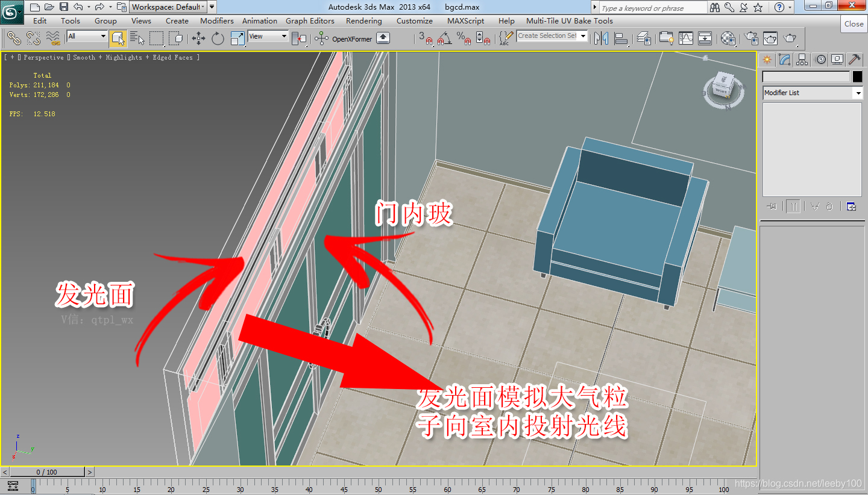Open the Modifier List dropdown

(x=813, y=93)
